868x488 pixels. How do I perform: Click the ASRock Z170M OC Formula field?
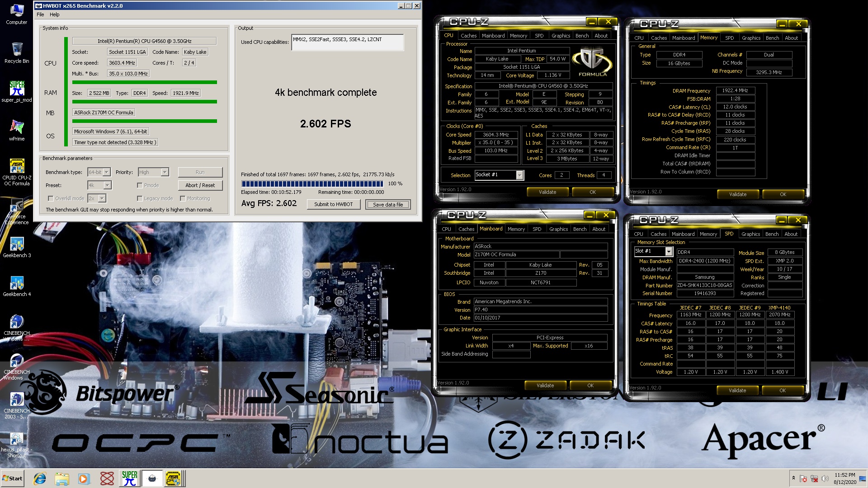(104, 113)
